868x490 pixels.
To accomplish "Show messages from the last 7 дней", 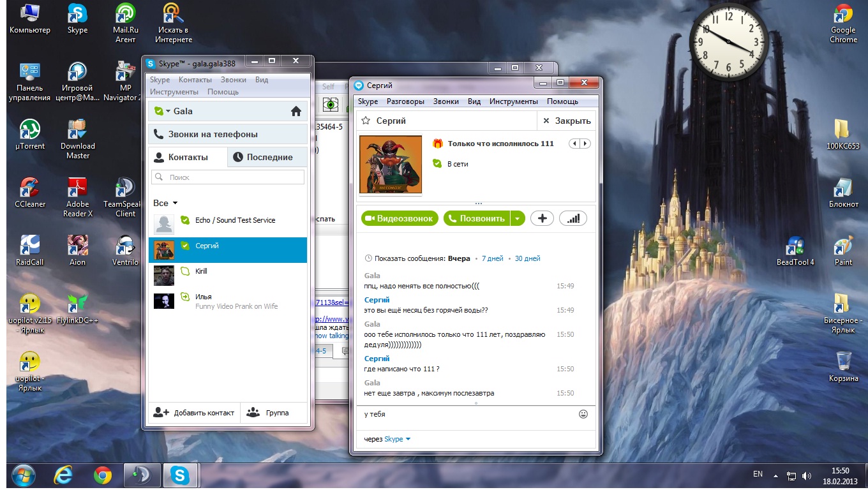I will click(x=492, y=258).
